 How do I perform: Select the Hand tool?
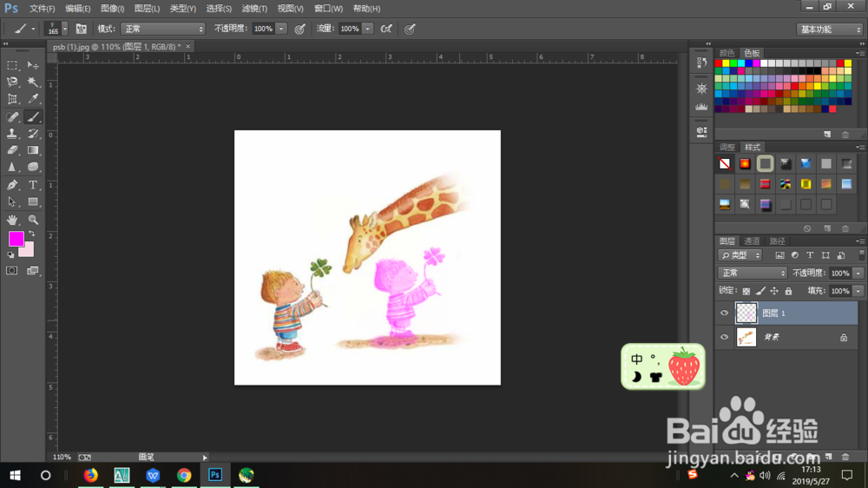[x=11, y=220]
